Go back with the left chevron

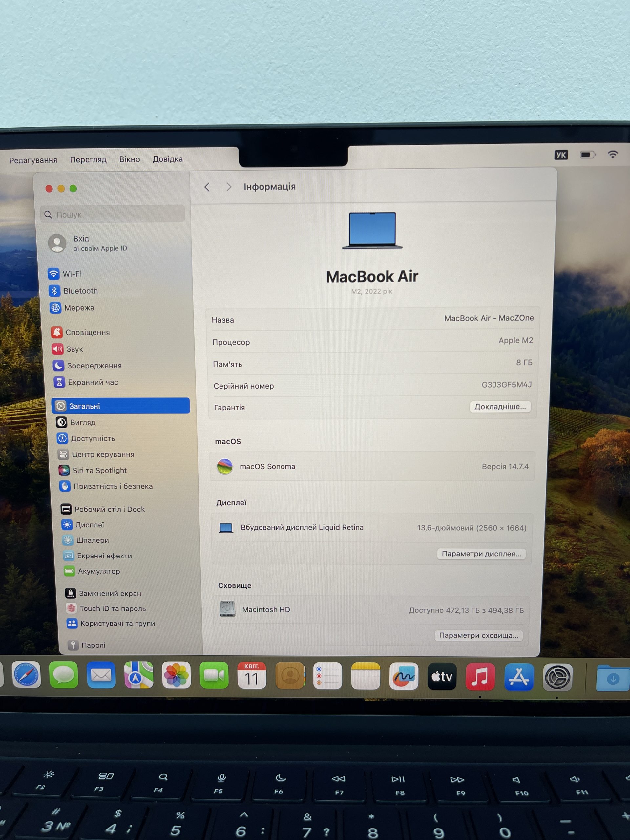(x=207, y=187)
